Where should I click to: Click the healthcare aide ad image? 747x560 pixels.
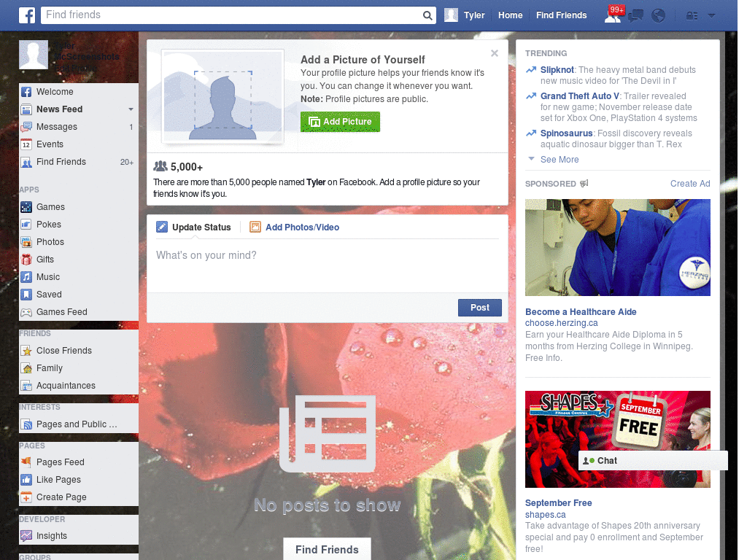coord(617,248)
